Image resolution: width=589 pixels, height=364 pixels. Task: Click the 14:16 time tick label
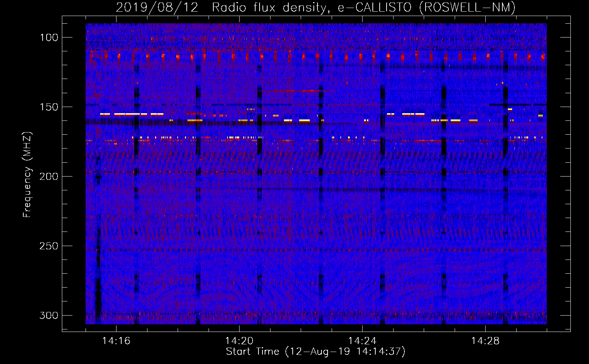116,341
